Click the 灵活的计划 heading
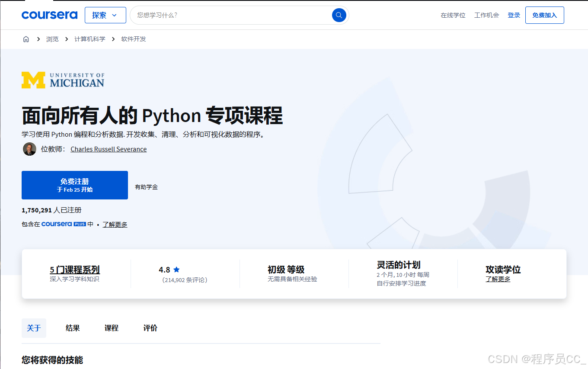 click(x=399, y=265)
